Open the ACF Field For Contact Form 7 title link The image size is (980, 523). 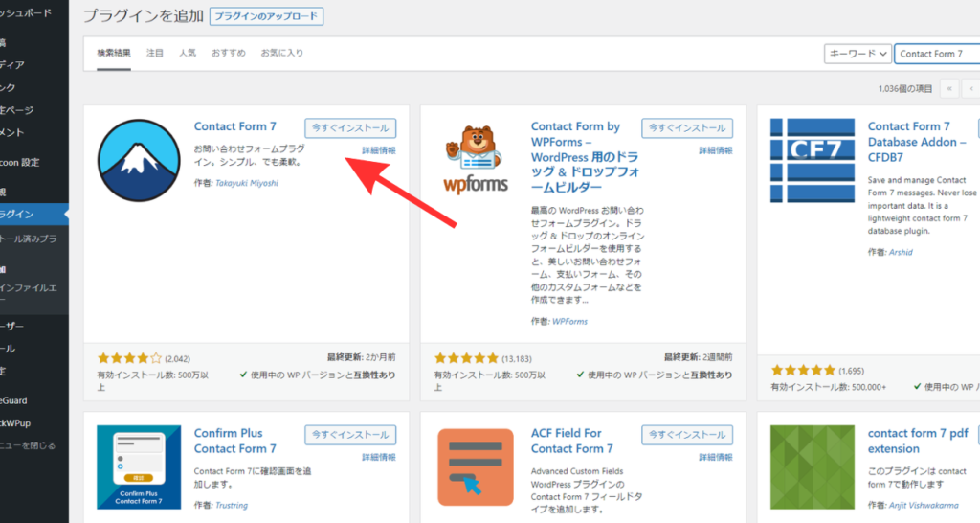572,441
